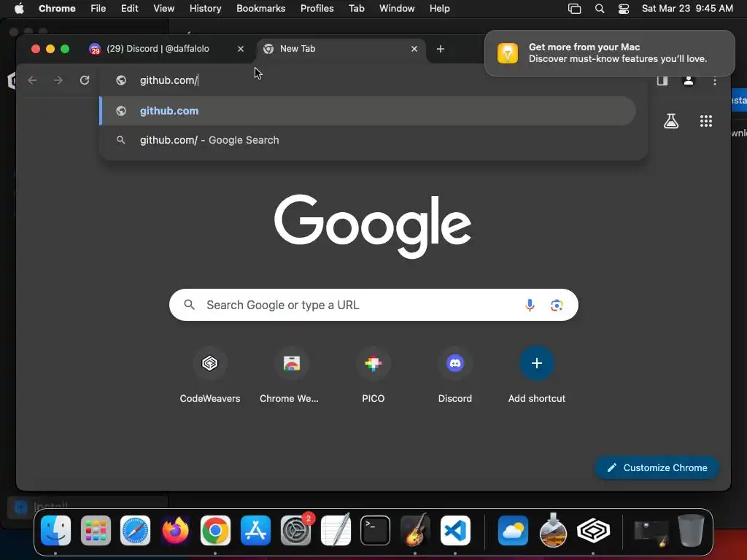Image resolution: width=747 pixels, height=560 pixels.
Task: Open Chrome three-dot menu
Action: (715, 81)
